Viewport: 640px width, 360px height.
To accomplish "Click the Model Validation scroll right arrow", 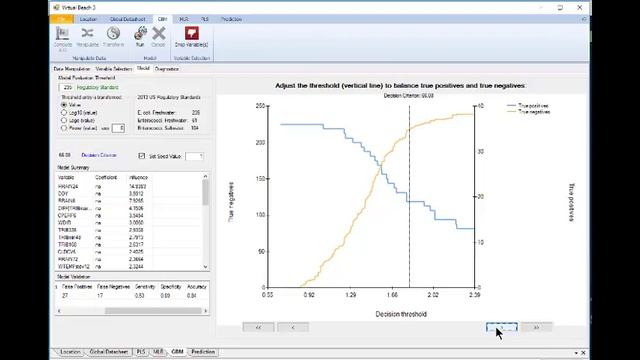I will tap(205, 311).
